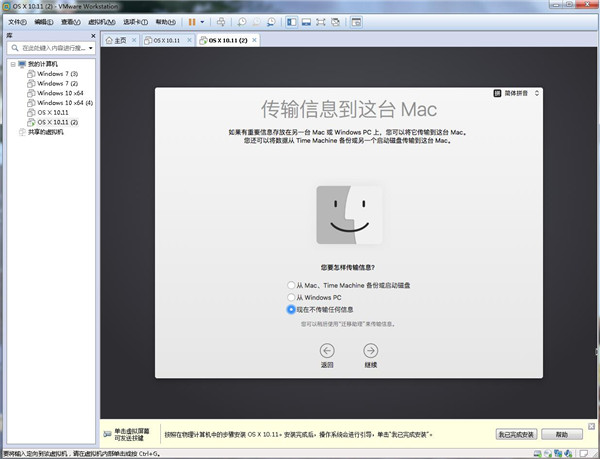This screenshot has height=459, width=600.
Task: Click the thumbnail bar toolbar icon
Action: tap(306, 22)
